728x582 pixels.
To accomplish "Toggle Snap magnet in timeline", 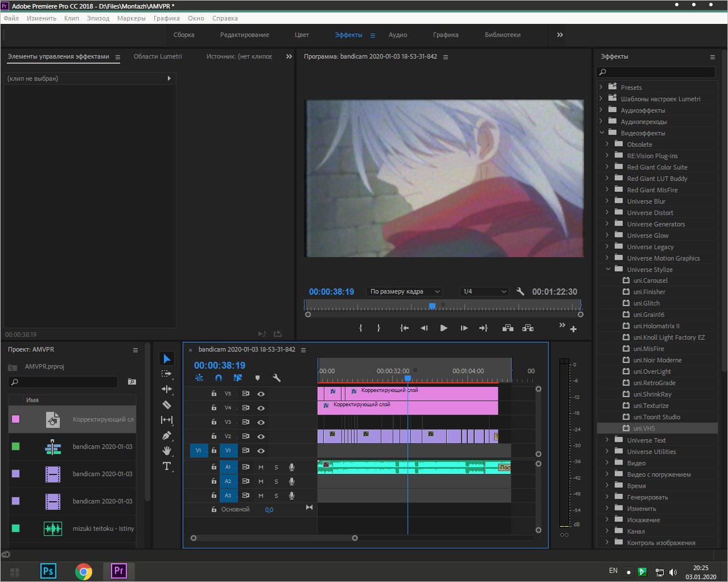I will click(219, 378).
